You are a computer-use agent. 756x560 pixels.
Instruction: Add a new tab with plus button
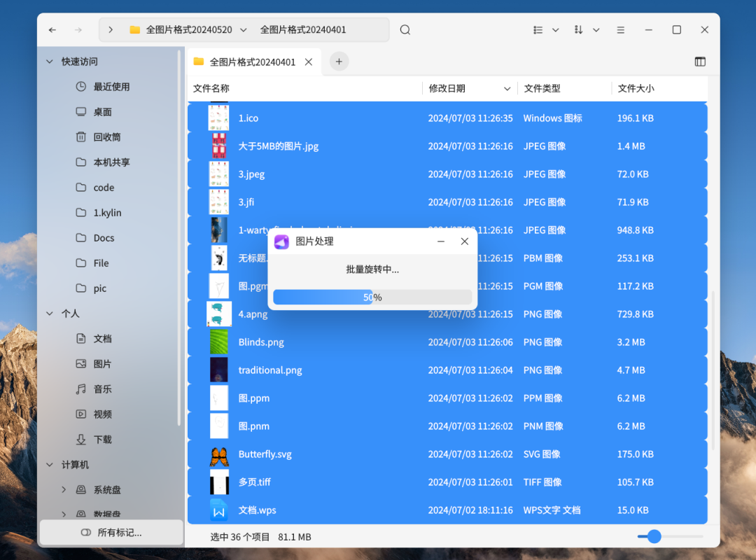point(339,62)
